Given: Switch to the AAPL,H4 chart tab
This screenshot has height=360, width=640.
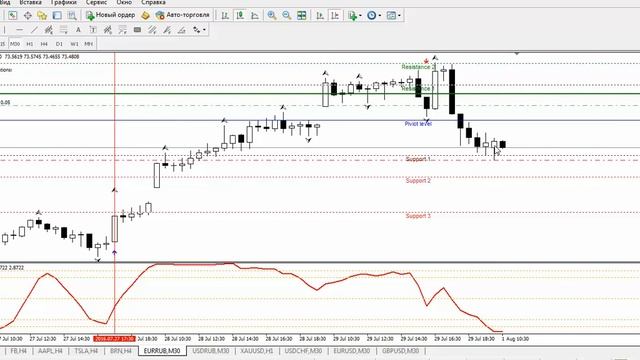Looking at the screenshot, I should [x=50, y=351].
